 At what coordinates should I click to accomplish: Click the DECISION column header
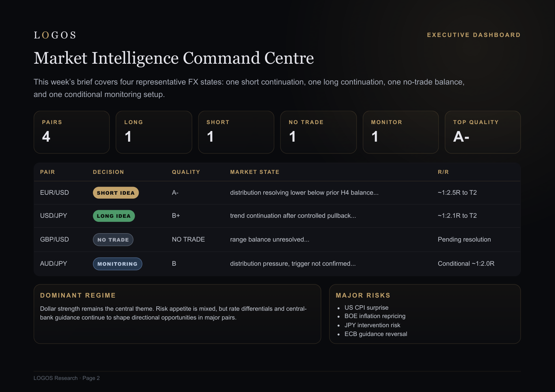pos(108,172)
